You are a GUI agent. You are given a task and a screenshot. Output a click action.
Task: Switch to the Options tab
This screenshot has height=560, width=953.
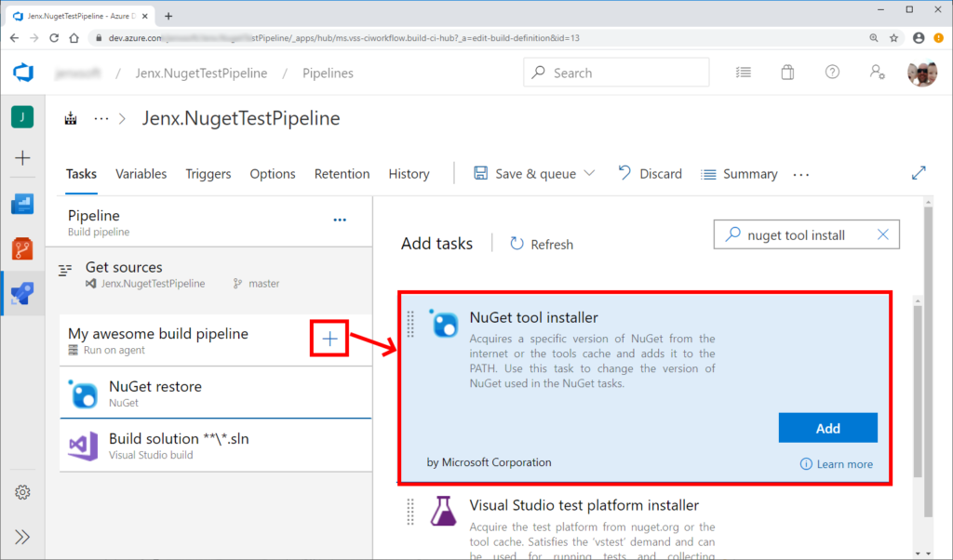click(273, 174)
